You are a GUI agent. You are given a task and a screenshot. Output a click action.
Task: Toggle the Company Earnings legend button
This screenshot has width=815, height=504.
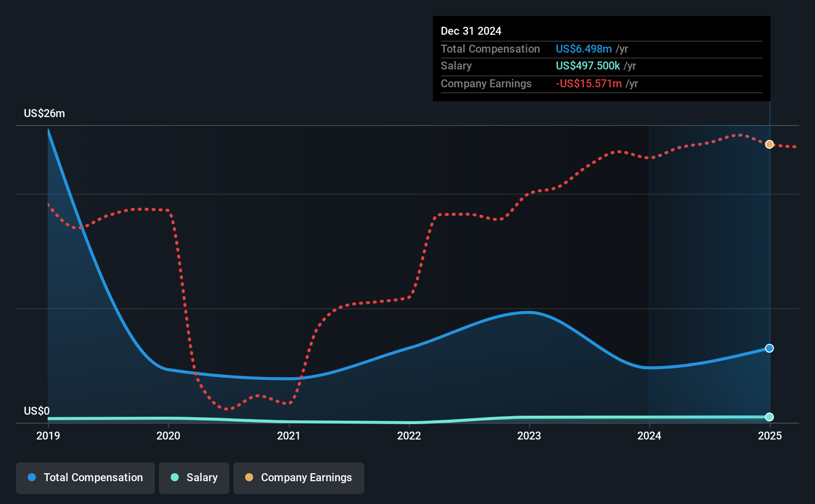[299, 478]
